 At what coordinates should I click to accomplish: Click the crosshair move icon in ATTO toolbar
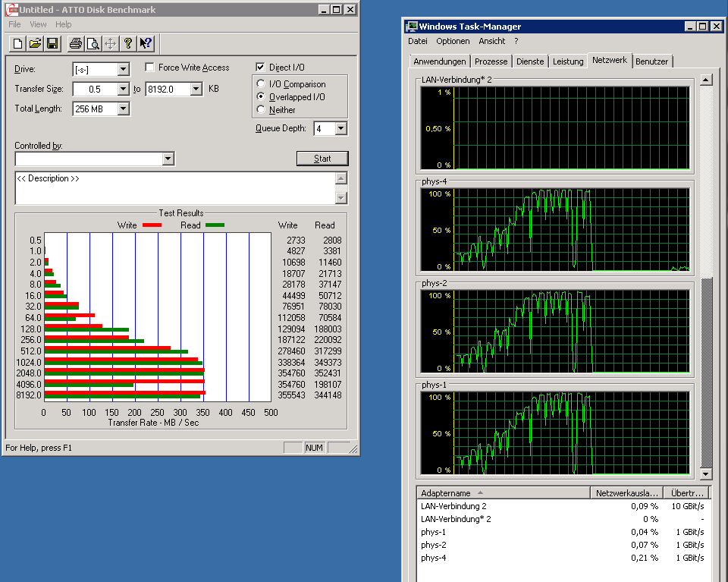[111, 44]
